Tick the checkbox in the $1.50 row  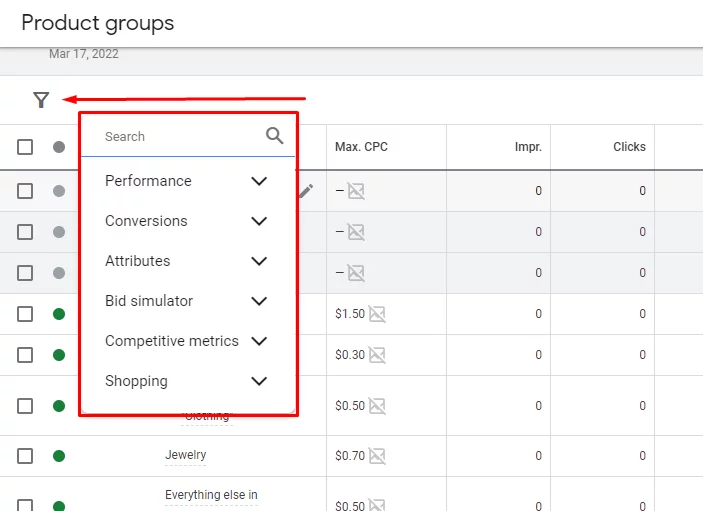(25, 314)
